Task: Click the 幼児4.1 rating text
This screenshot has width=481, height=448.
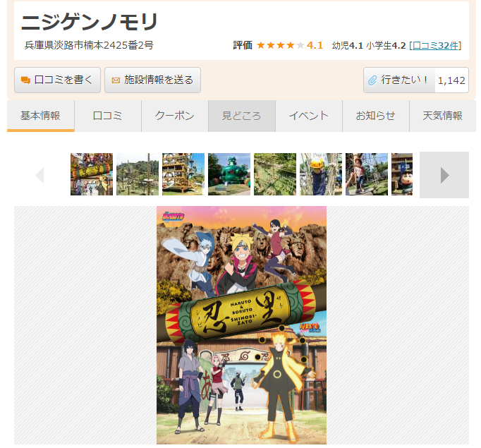Action: point(348,45)
